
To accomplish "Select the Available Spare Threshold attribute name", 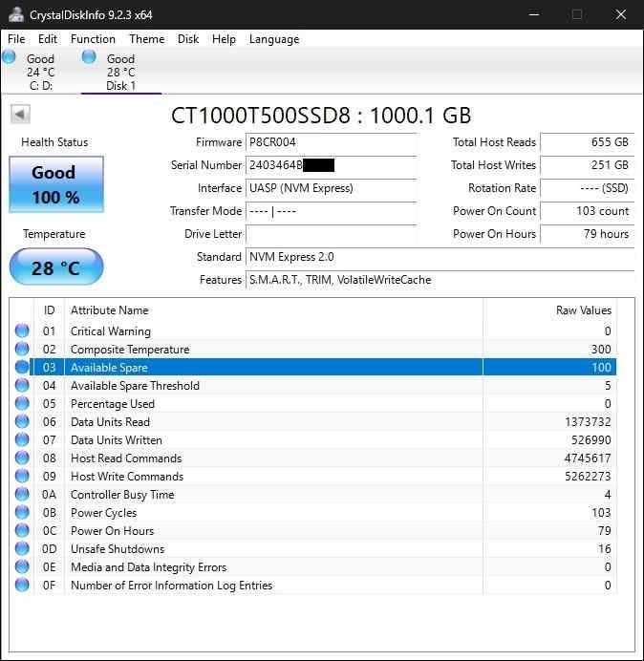I will pos(135,386).
